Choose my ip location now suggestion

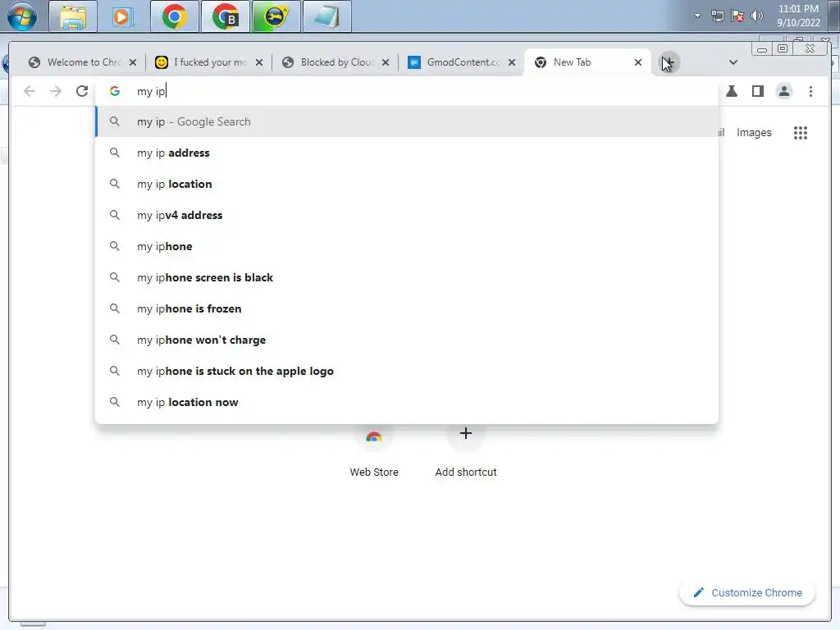pos(407,402)
